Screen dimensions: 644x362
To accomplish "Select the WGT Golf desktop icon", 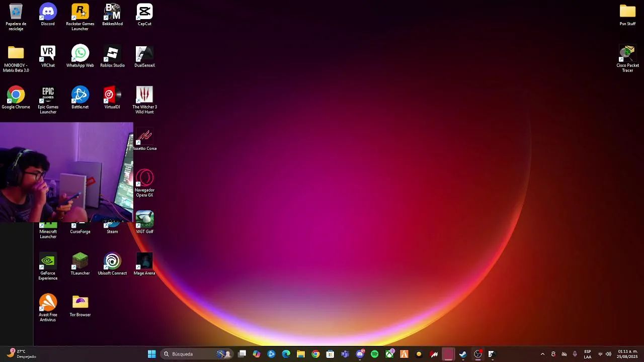I will coord(144,223).
